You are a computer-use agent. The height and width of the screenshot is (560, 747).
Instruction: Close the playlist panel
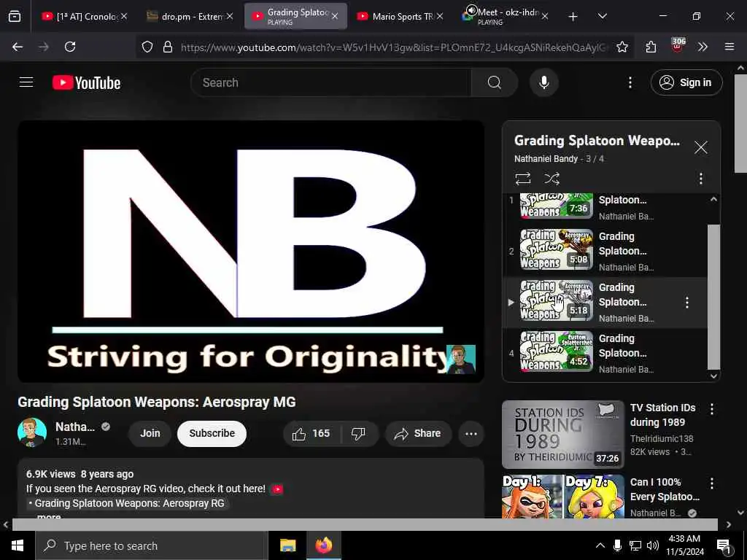pos(700,147)
